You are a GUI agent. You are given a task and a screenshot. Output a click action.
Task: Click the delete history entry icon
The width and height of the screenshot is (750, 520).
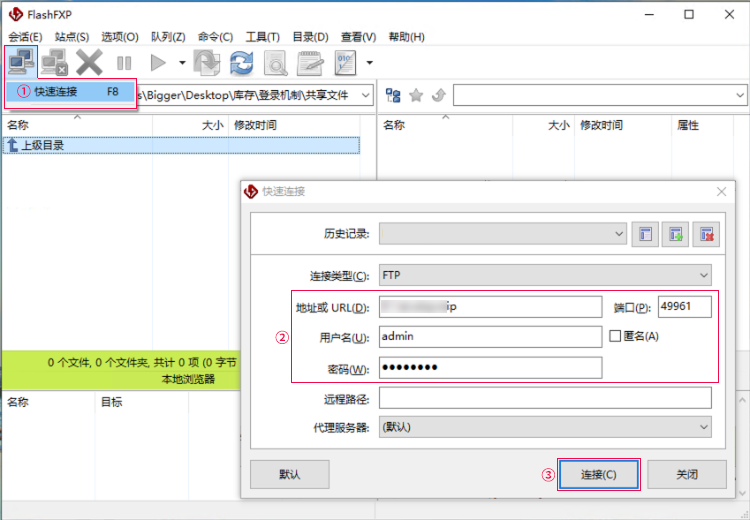coord(706,234)
